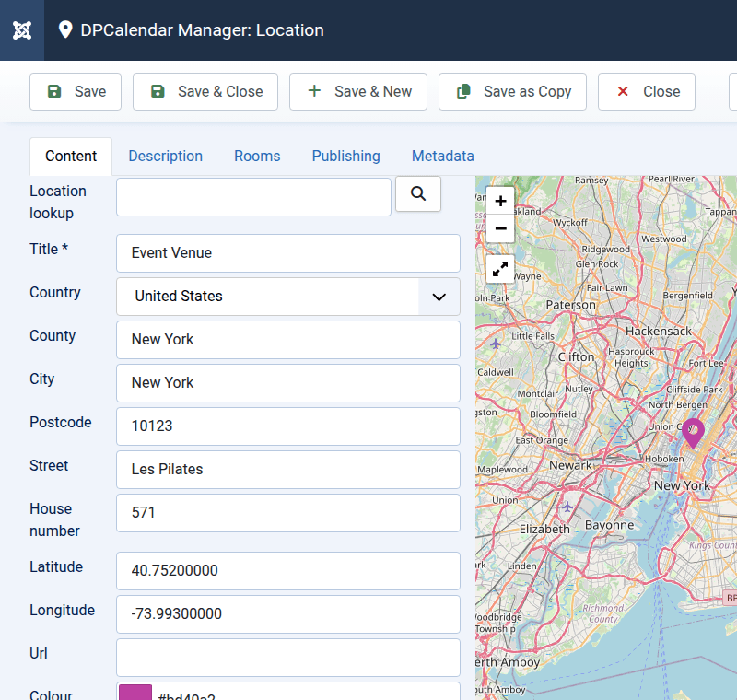Viewport: 737px width, 700px height.
Task: Select the Metadata tab
Action: coord(442,156)
